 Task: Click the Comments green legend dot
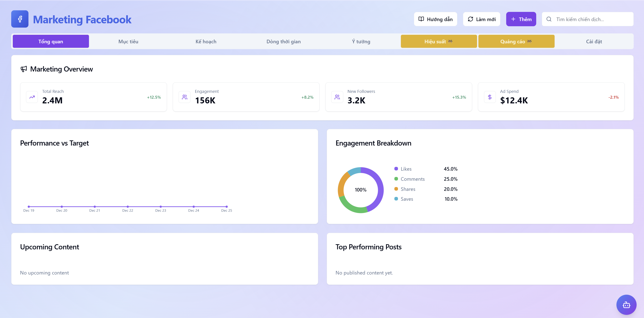[x=396, y=179]
